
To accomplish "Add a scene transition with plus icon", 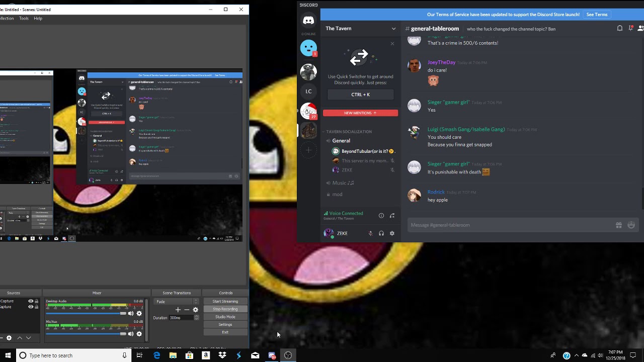I will click(x=178, y=310).
